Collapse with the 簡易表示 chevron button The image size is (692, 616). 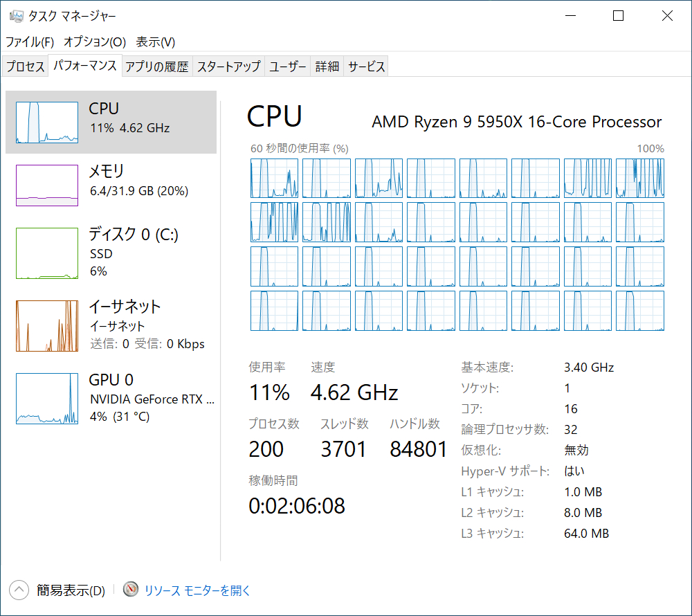[19, 590]
